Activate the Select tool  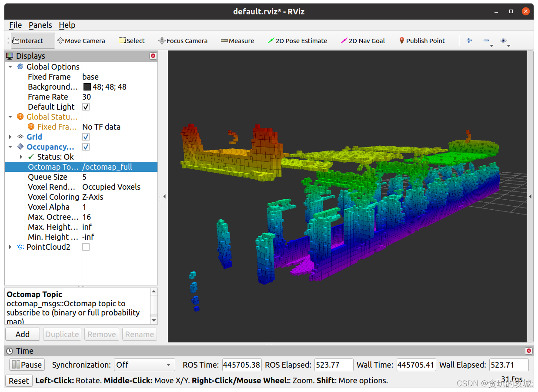click(x=131, y=40)
